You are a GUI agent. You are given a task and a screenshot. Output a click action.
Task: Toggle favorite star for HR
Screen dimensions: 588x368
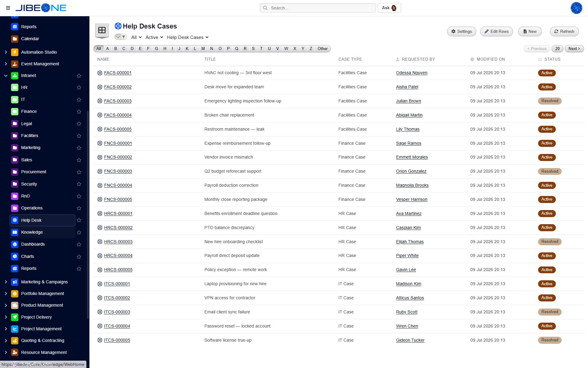[79, 87]
